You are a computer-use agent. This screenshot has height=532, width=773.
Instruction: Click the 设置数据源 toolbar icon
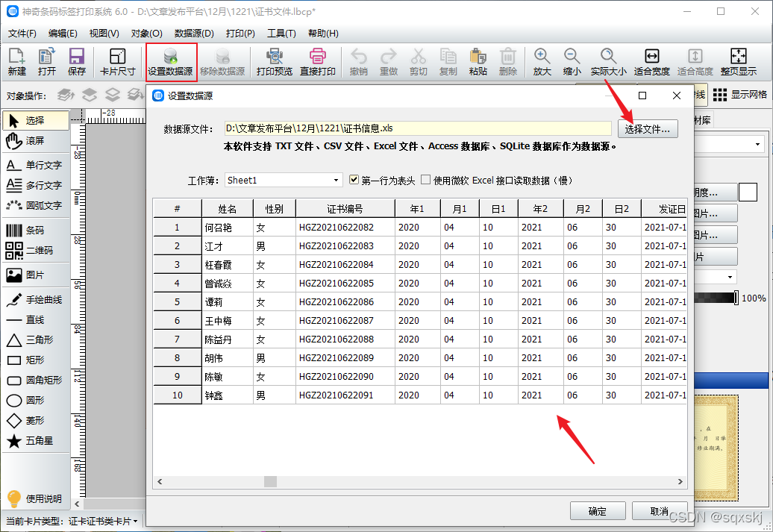[171, 62]
